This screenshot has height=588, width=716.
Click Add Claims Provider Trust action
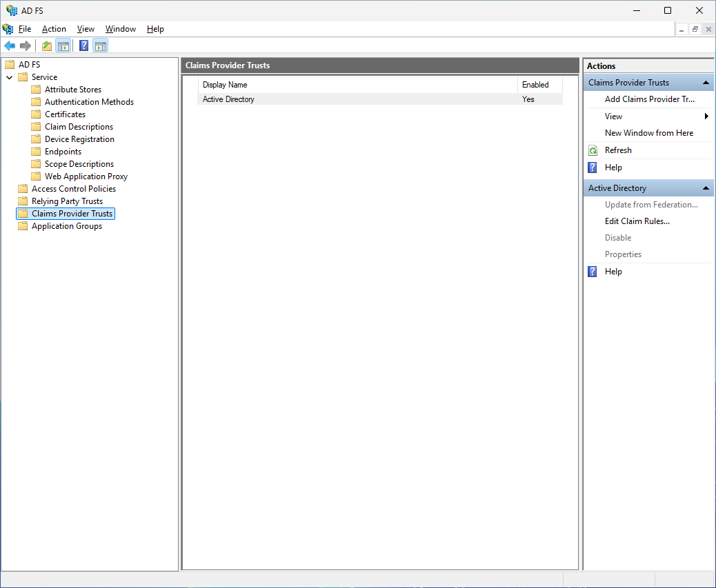[649, 99]
